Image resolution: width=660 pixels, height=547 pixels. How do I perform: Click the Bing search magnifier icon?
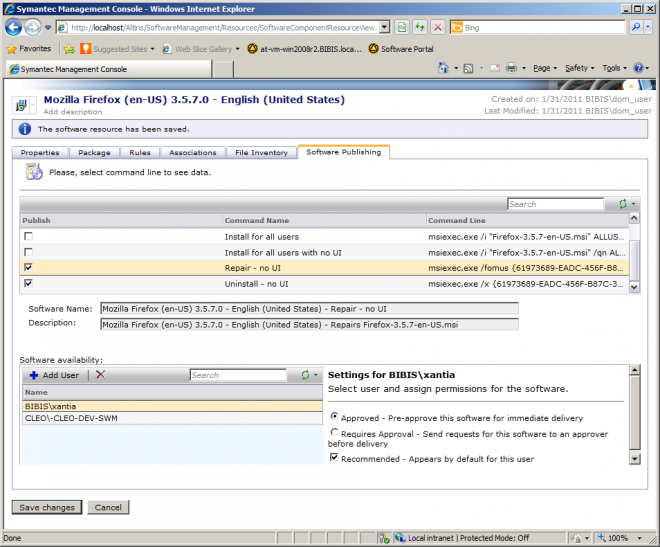[636, 28]
